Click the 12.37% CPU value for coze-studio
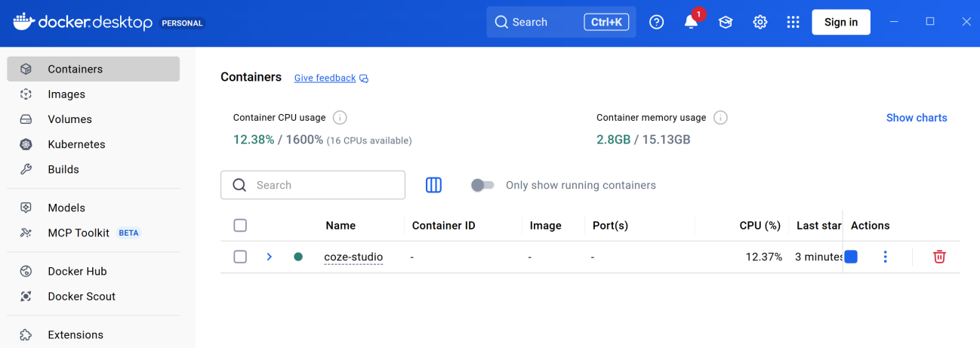 (764, 257)
